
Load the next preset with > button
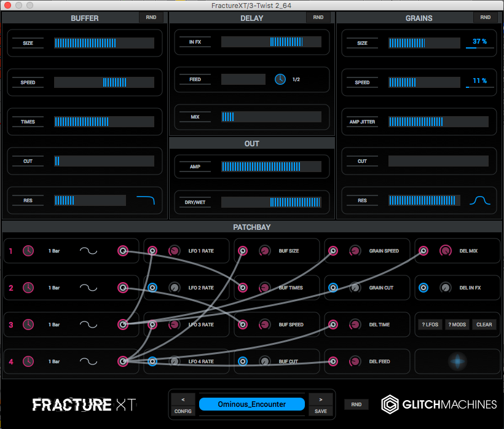pos(320,399)
